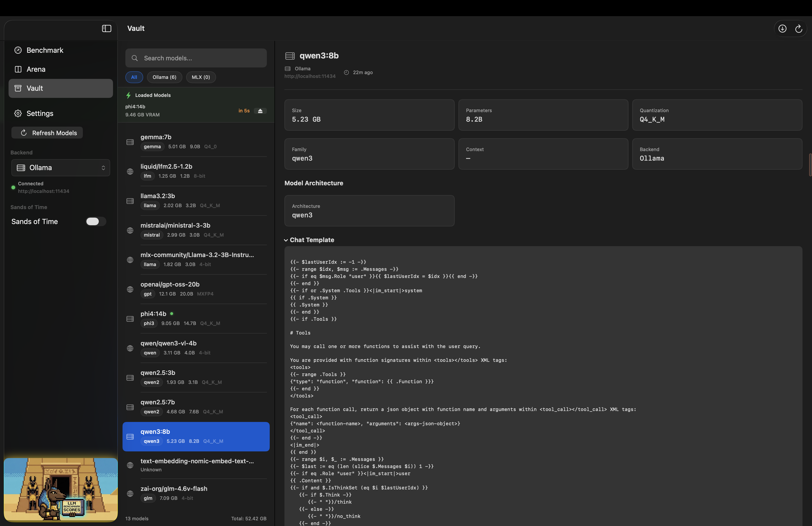
Task: Select the qwen/qwen3-vl-4b model
Action: click(x=196, y=348)
